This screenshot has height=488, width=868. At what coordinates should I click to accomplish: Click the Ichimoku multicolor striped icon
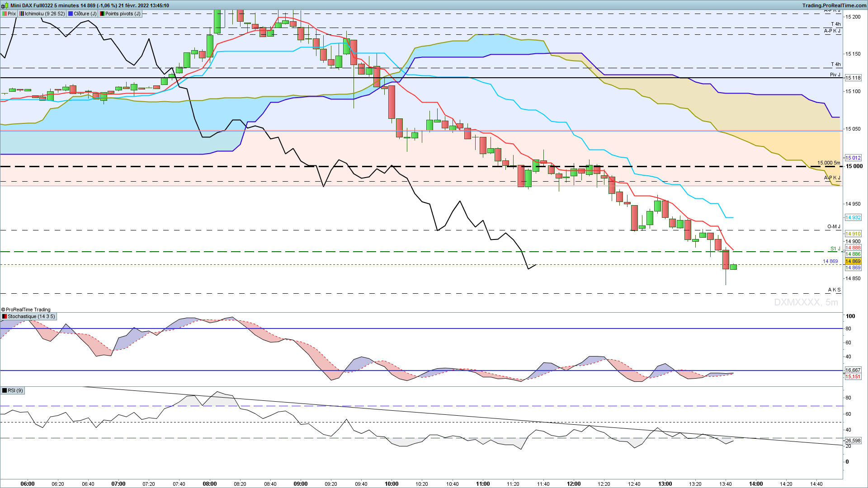pos(22,14)
